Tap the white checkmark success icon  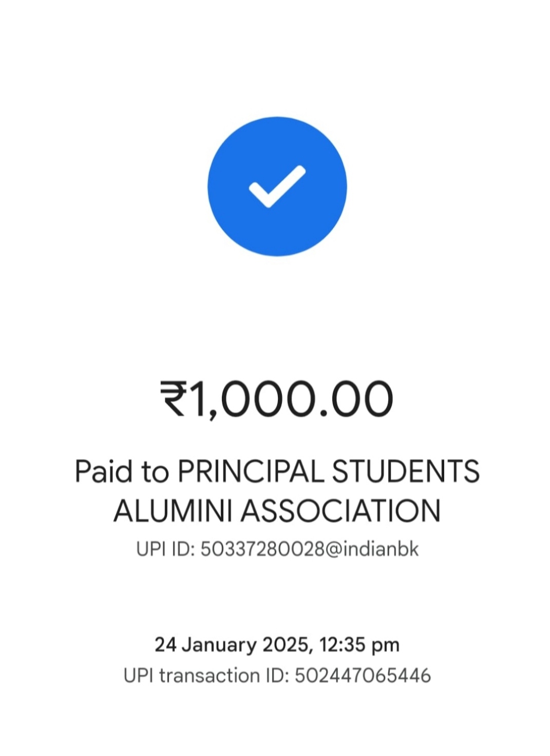coord(277,187)
